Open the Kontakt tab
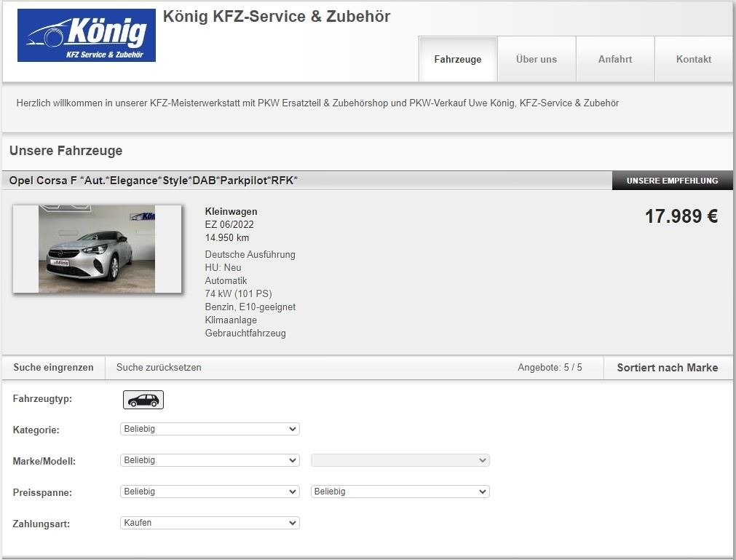736x560 pixels. [694, 60]
